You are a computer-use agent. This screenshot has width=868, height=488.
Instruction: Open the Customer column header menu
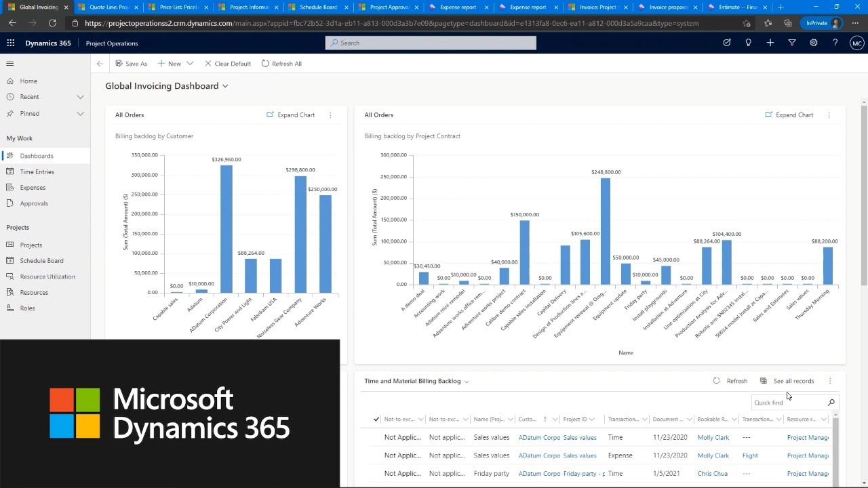click(538, 420)
